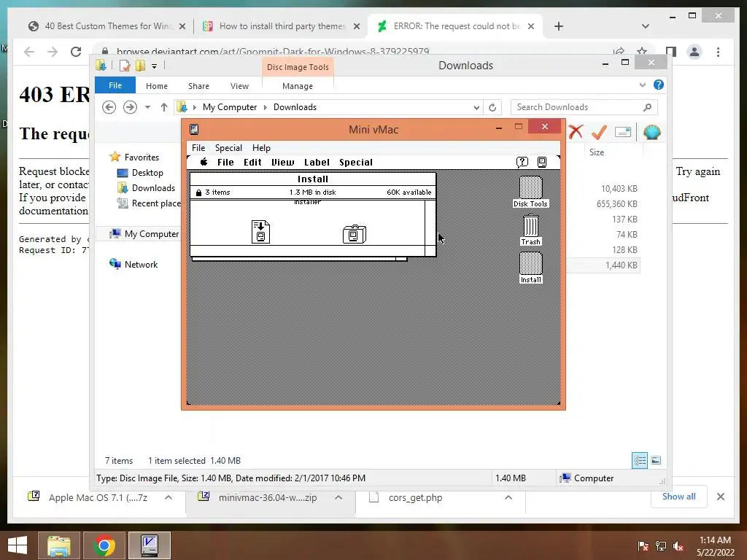
Task: Click the Disc Image Tools contextual tab
Action: pos(298,67)
